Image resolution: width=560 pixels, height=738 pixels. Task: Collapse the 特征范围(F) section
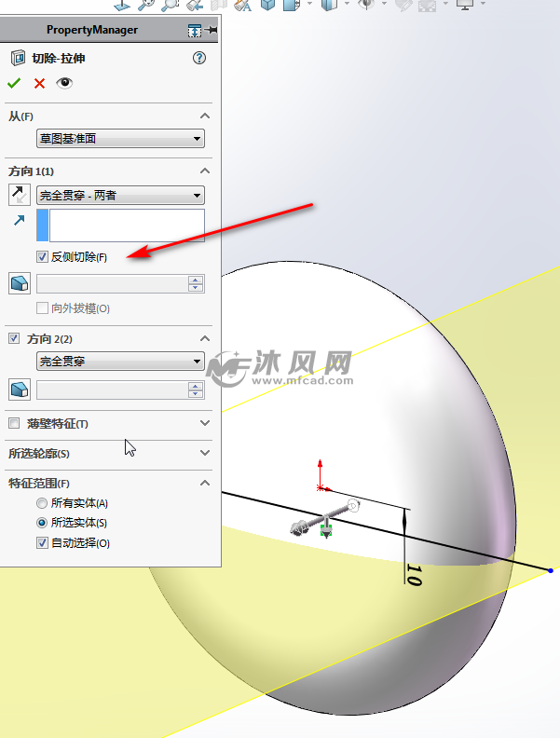(x=205, y=483)
